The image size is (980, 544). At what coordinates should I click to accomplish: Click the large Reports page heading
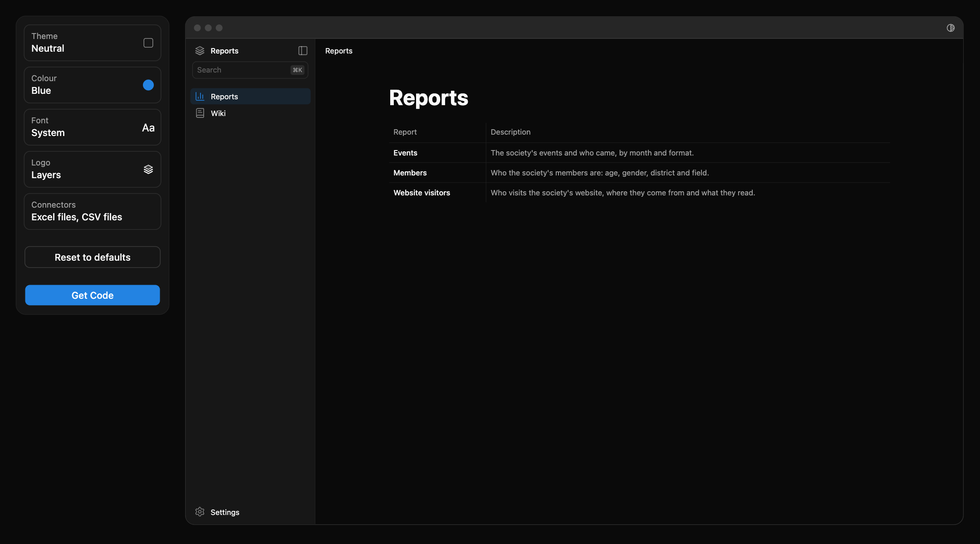[429, 98]
